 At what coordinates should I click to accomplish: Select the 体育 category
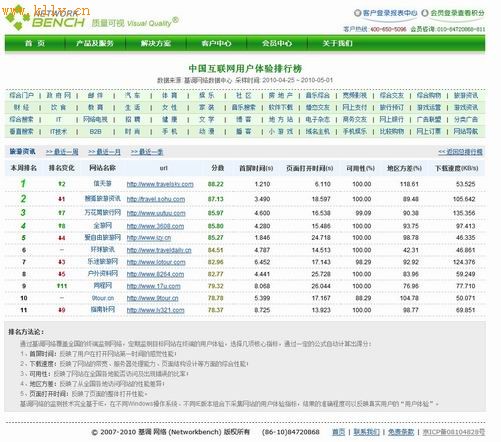170,96
